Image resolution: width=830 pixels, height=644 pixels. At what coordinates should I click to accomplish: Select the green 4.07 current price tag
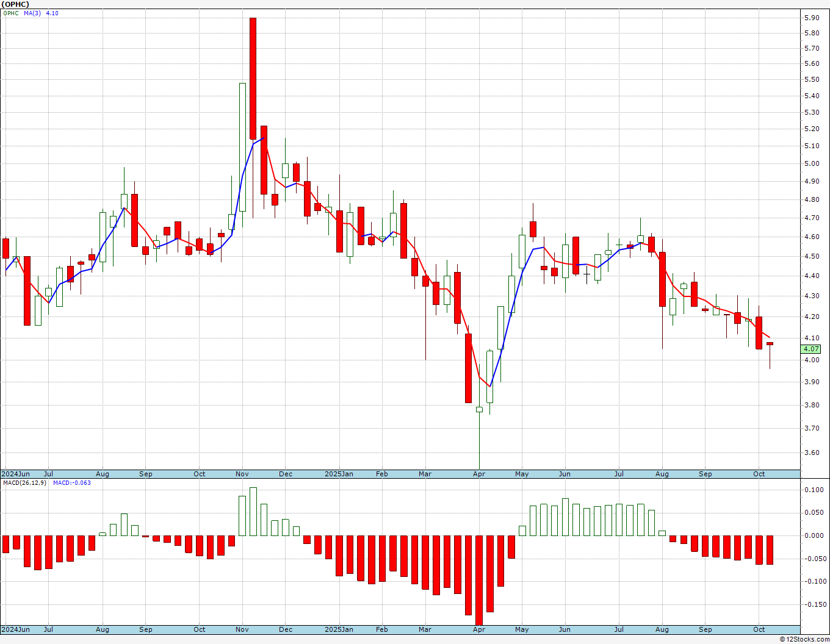click(811, 349)
